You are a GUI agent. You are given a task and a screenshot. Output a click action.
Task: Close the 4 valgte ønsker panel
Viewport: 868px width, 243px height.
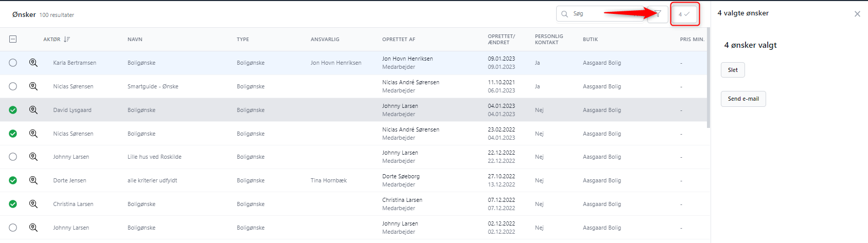[857, 14]
